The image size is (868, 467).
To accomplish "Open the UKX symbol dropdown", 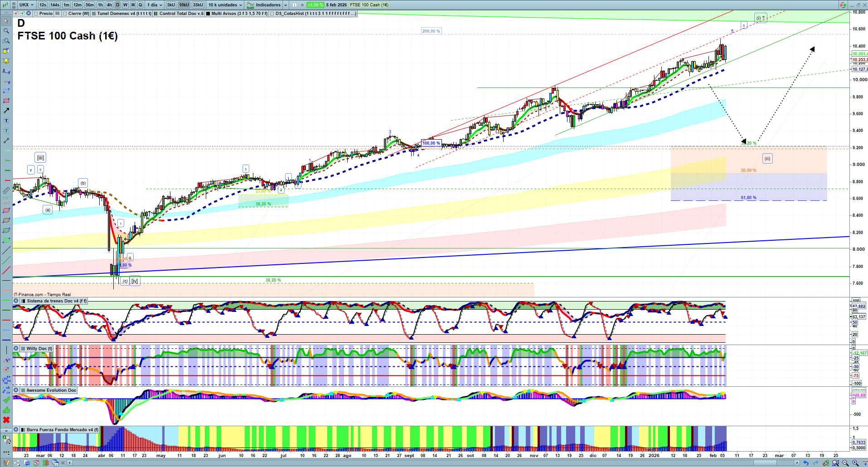I will [x=26, y=5].
